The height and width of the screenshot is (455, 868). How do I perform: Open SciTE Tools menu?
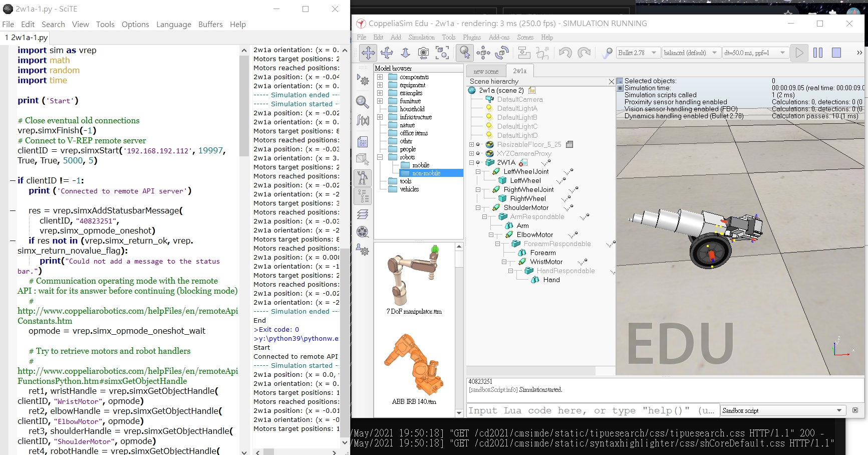(x=105, y=24)
